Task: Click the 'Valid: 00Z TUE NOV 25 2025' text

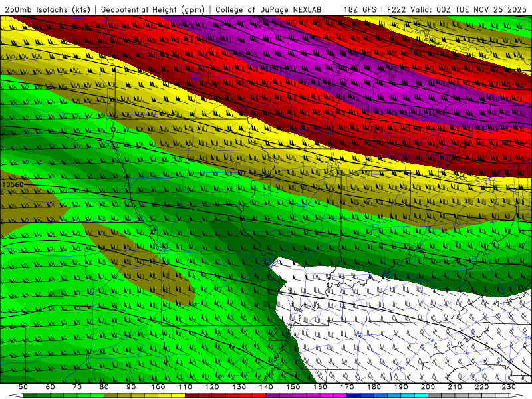Action: click(x=469, y=9)
